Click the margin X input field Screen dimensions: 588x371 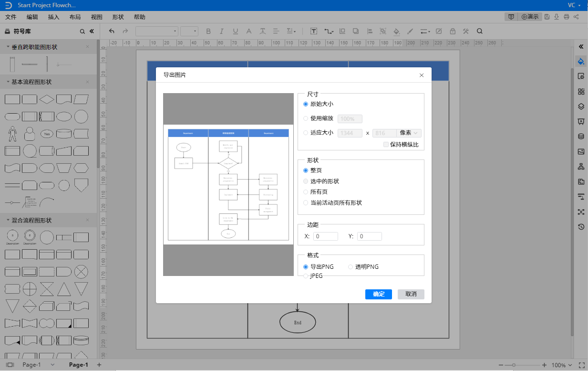[x=326, y=236]
